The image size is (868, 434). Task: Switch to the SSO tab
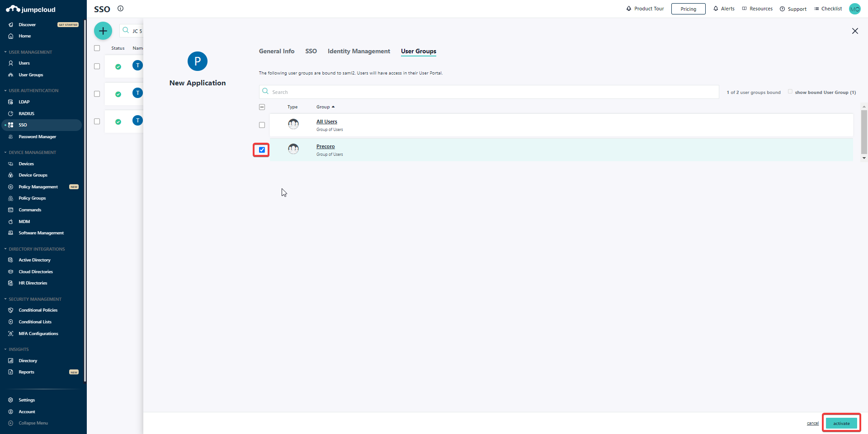(311, 51)
